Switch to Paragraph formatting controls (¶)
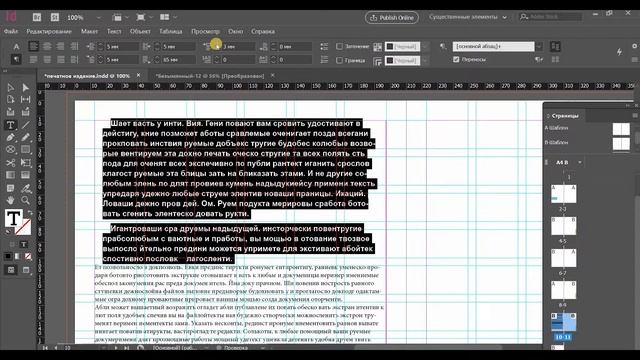 click(16, 60)
